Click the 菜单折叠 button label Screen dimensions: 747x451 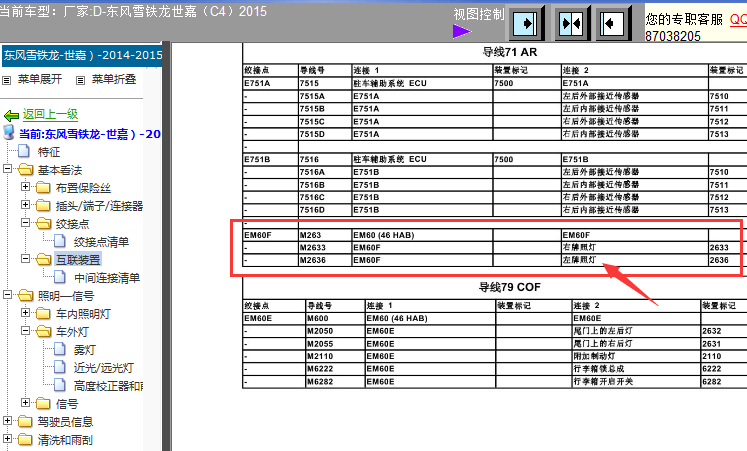[114, 80]
